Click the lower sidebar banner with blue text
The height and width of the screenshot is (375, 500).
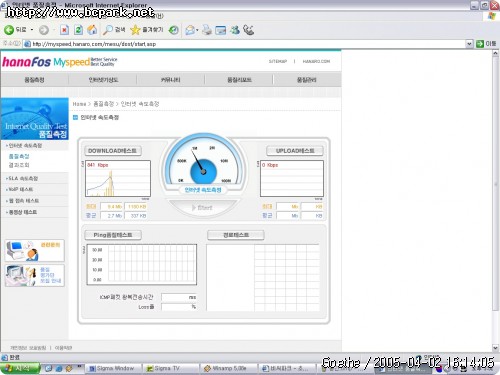coord(35,275)
